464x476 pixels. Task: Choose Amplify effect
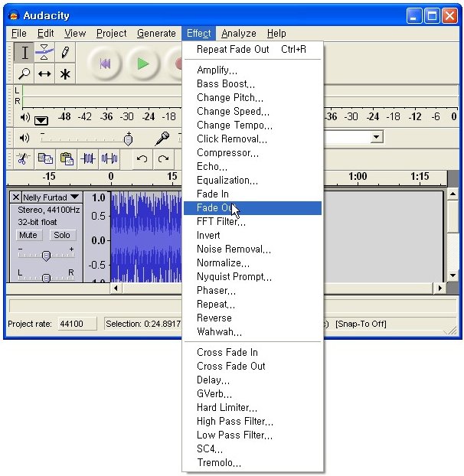point(253,70)
